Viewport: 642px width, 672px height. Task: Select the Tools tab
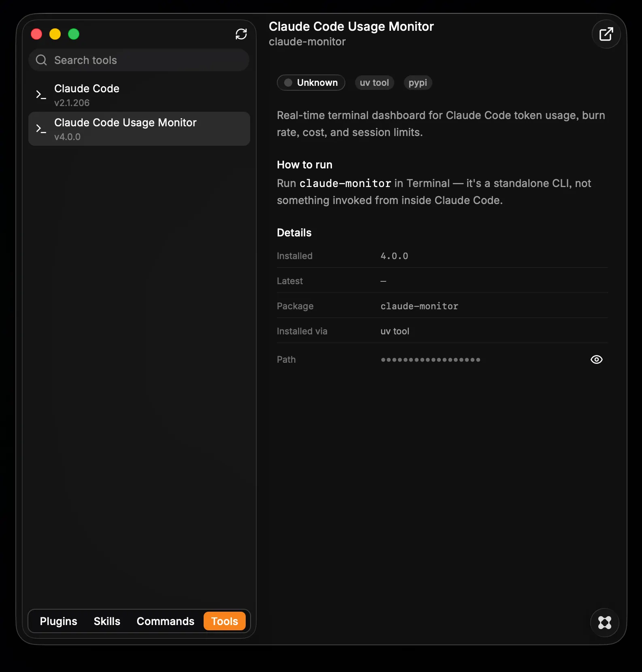(225, 621)
